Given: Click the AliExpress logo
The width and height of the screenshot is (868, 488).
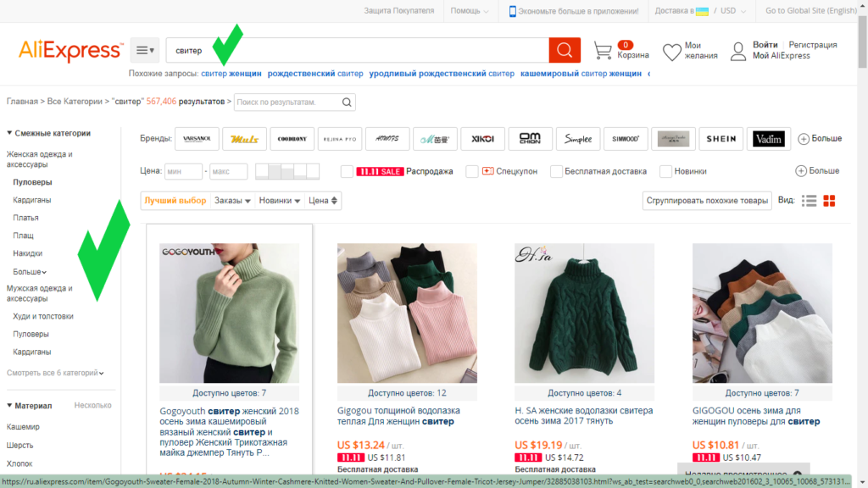Looking at the screenshot, I should (x=70, y=51).
